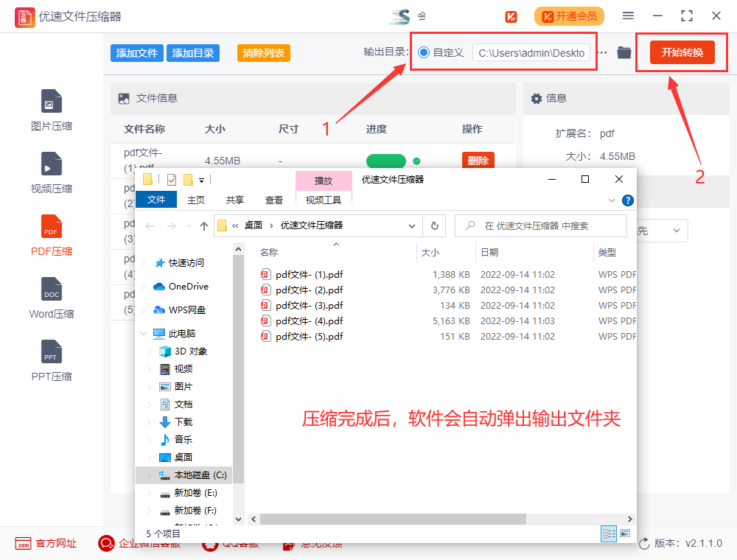Open the 视频工具 ribbon tab
The image size is (737, 560).
[324, 200]
